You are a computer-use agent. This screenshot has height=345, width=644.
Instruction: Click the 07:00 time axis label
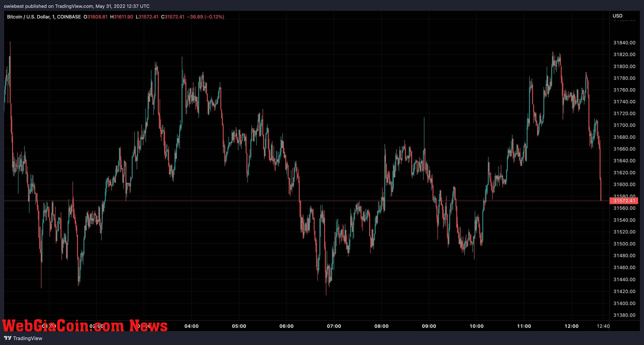(334, 326)
